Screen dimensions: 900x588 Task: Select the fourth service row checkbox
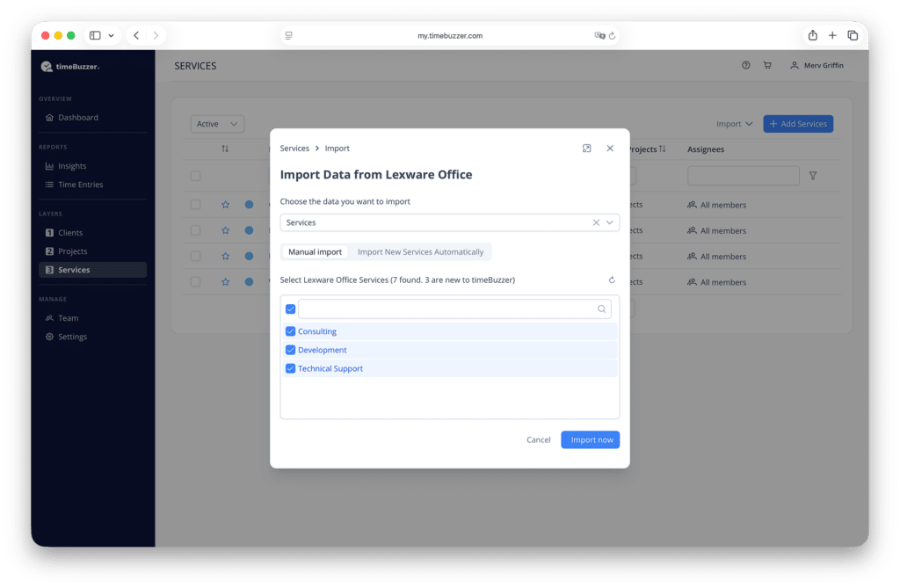pos(196,282)
